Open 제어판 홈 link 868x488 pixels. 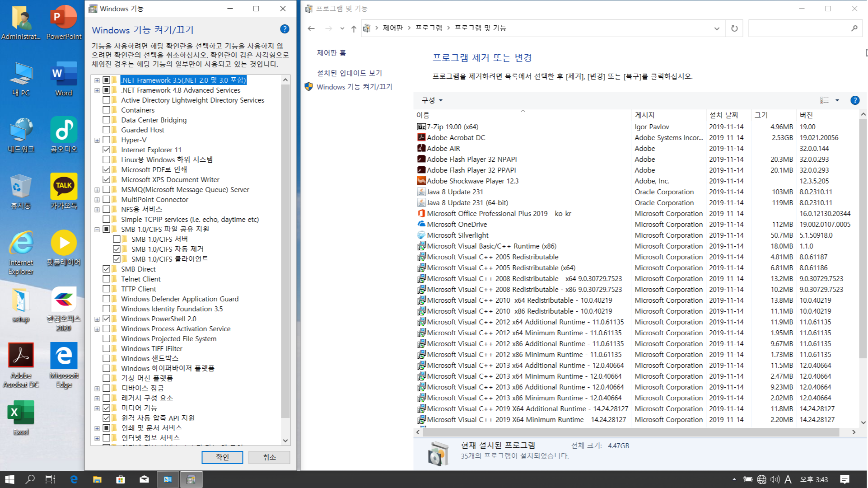pyautogui.click(x=331, y=53)
